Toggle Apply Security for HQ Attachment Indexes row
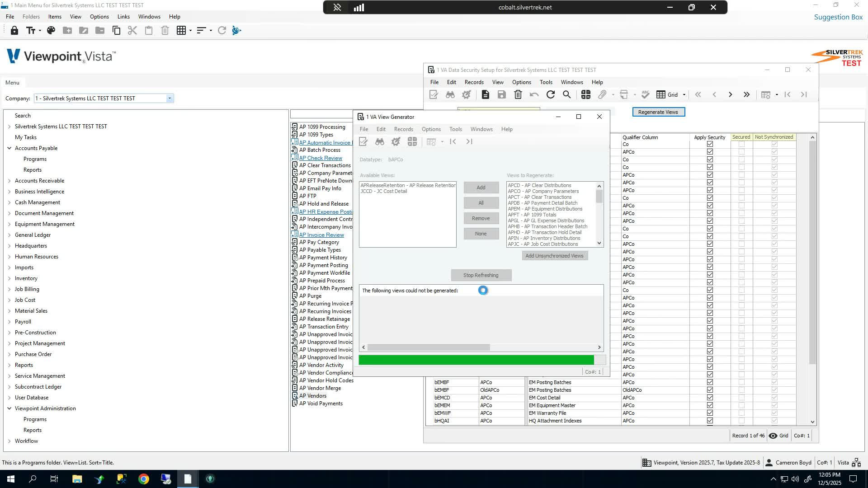Screen dimensions: 868x488 click(710, 421)
